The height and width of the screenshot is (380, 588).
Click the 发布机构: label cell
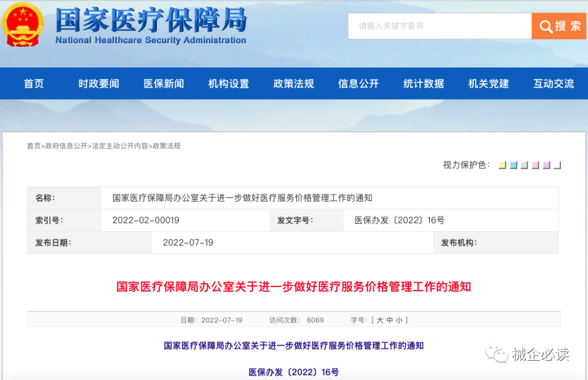click(x=496, y=243)
